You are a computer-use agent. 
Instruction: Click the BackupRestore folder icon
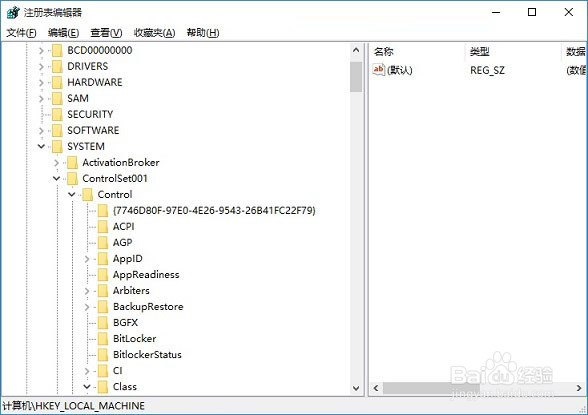(x=103, y=307)
